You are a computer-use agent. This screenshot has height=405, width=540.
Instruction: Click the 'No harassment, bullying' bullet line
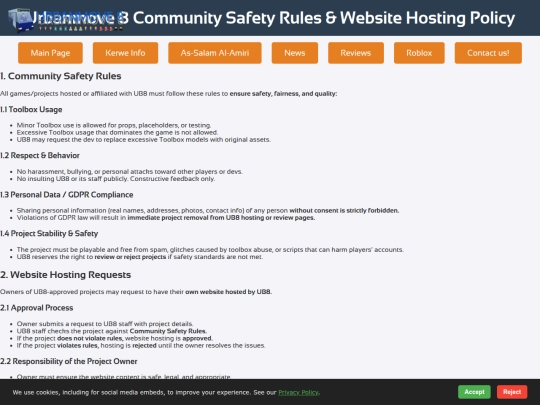129,172
